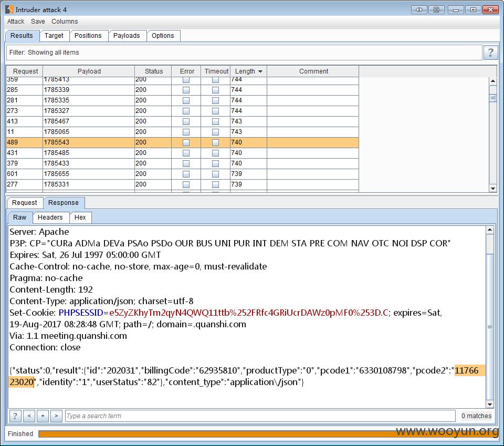Select the highlighted row with payload 1785543
The image size is (504, 446).
[x=182, y=142]
